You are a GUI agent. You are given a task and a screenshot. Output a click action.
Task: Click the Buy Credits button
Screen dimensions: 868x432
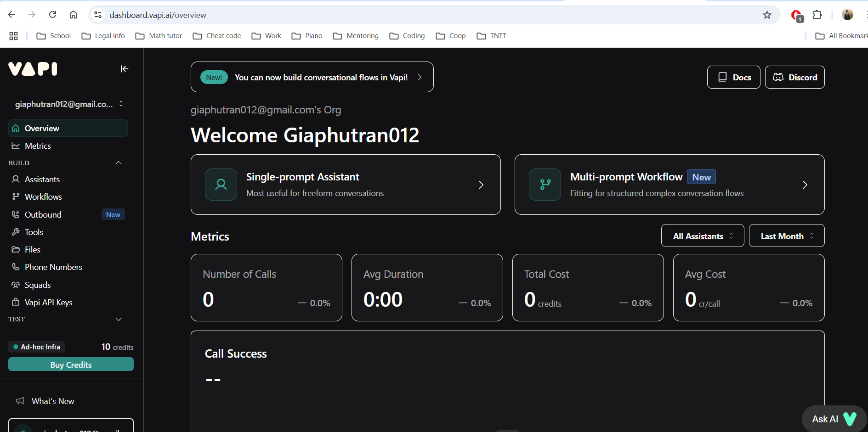(71, 364)
